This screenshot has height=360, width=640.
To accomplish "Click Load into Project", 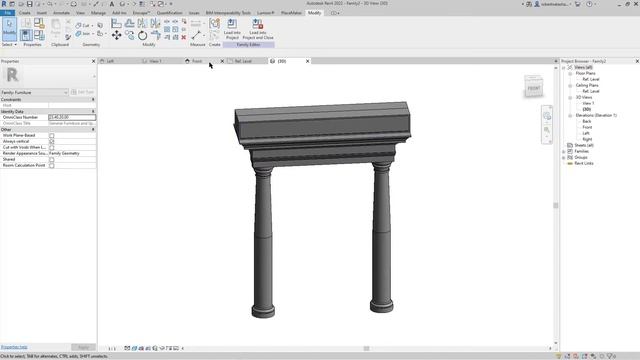I will pos(232,29).
